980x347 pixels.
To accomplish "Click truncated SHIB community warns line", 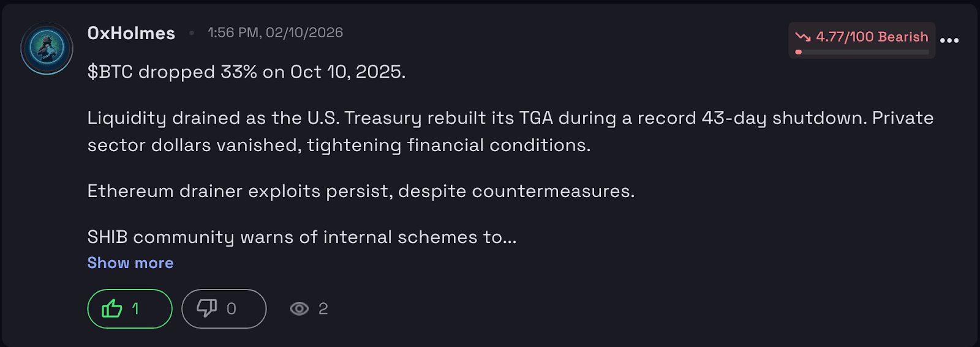I will click(301, 237).
